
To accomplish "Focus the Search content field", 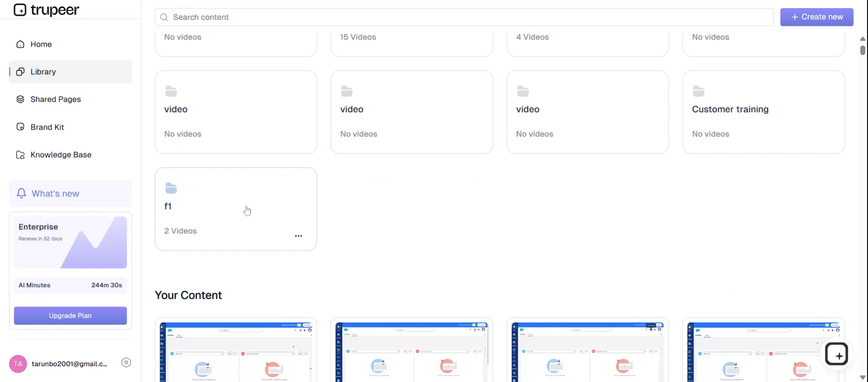I will [464, 17].
